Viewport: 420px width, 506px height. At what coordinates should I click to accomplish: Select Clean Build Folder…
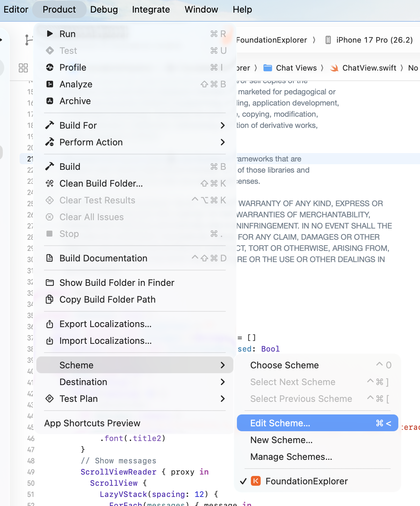[x=135, y=183]
